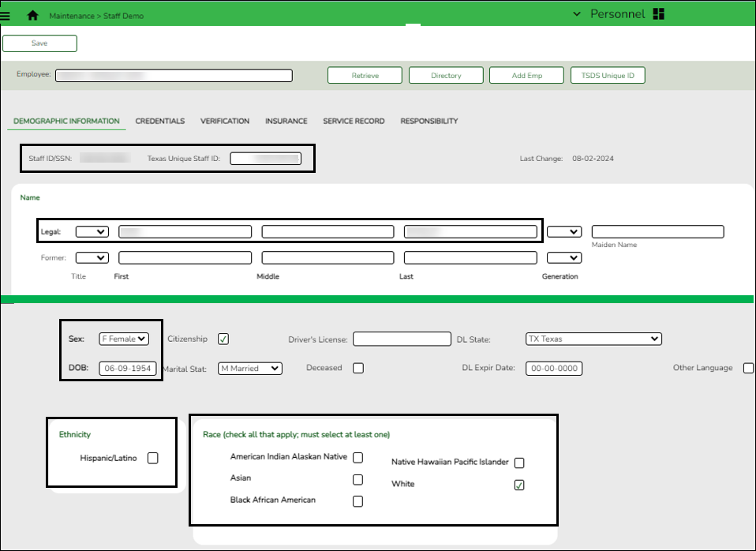Open the Marital Stat dropdown

[x=249, y=368]
